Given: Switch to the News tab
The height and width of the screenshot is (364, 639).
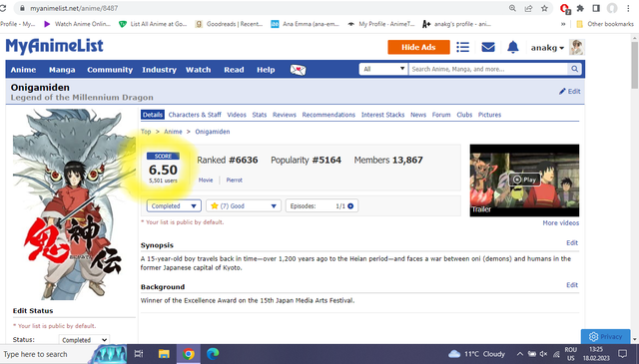Looking at the screenshot, I should point(418,115).
